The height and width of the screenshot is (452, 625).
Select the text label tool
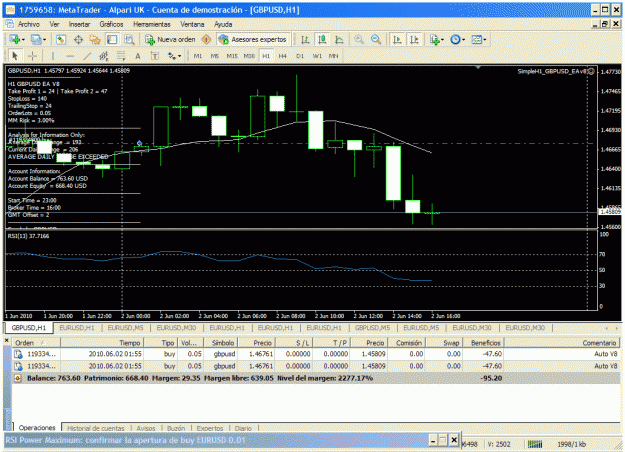pyautogui.click(x=155, y=56)
